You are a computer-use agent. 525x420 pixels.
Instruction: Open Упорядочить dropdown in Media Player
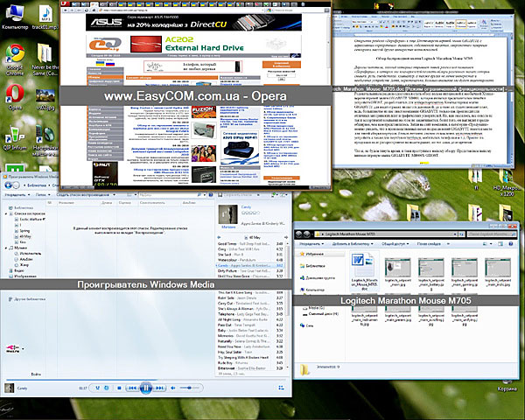coord(17,194)
